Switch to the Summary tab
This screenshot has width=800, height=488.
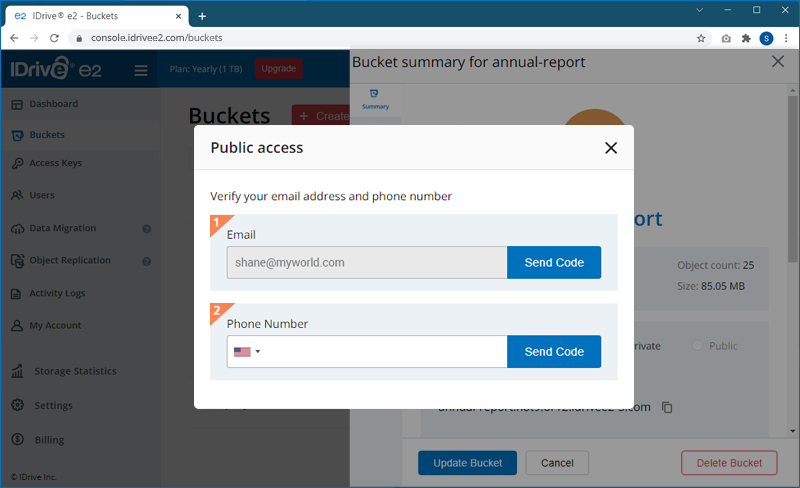(x=375, y=99)
